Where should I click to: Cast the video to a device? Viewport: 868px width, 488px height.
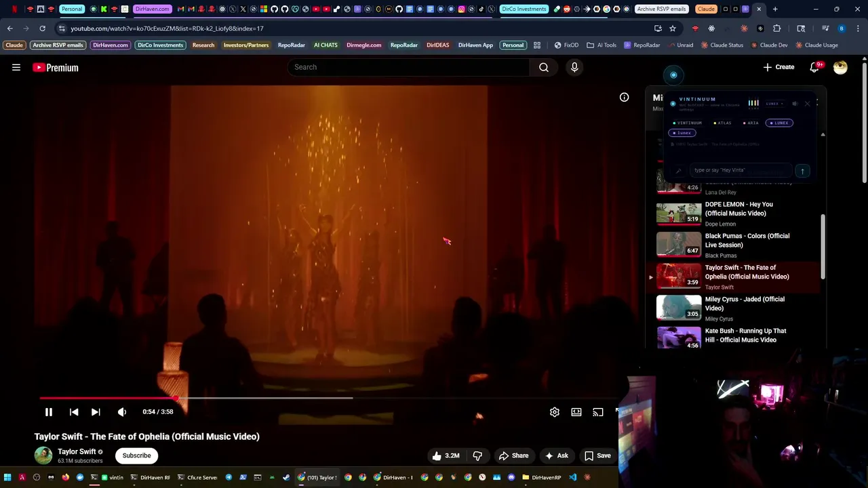(x=598, y=411)
